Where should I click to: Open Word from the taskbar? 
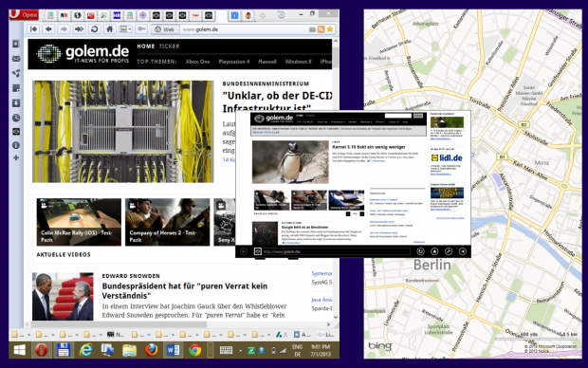(x=174, y=350)
